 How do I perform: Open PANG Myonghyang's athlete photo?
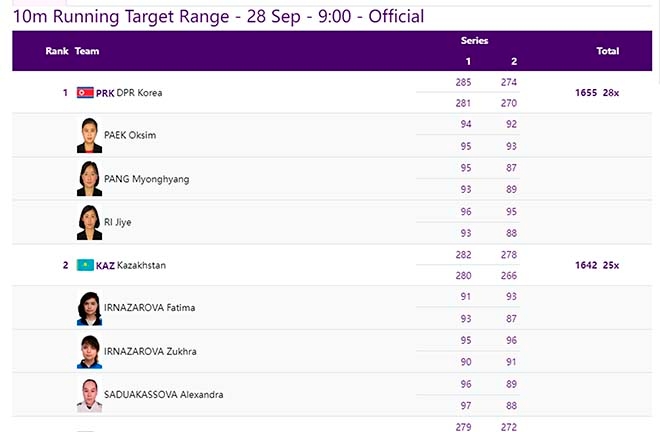tap(89, 179)
